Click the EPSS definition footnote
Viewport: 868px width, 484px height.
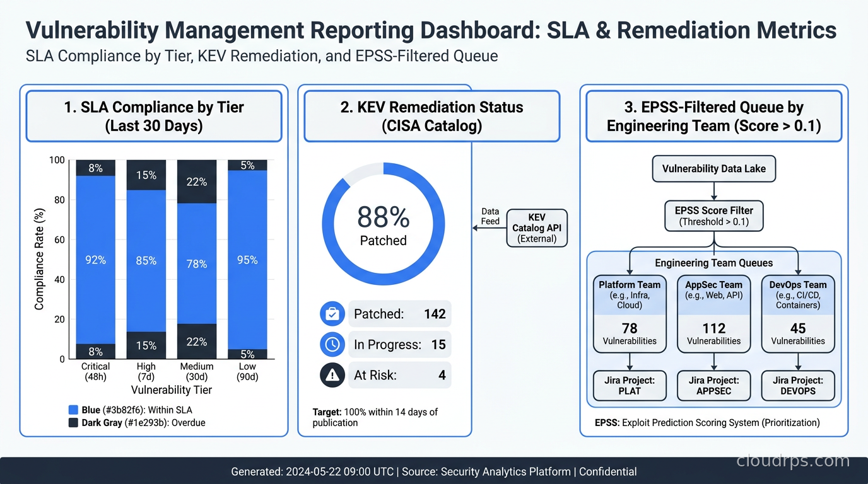click(x=707, y=422)
